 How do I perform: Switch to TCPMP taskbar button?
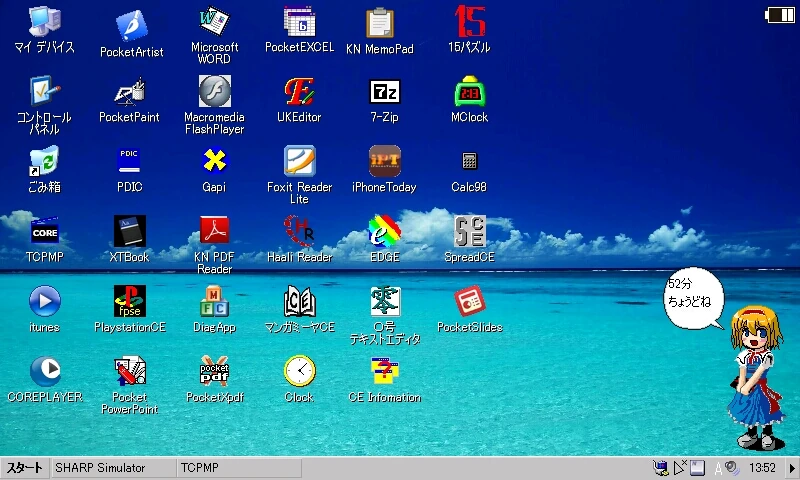(x=239, y=468)
